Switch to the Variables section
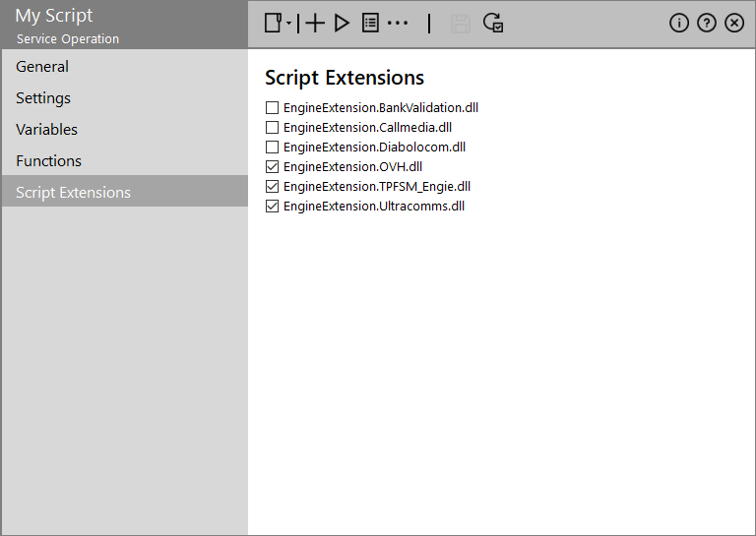 [124, 129]
